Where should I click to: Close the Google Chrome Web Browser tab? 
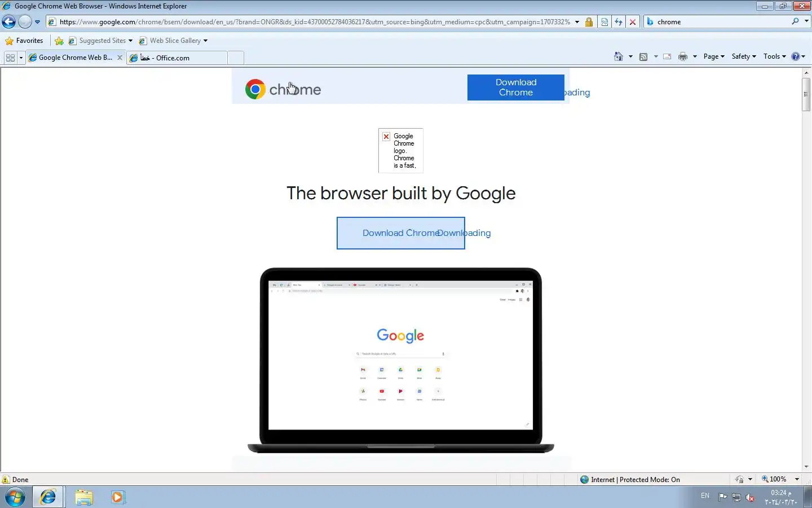(120, 58)
